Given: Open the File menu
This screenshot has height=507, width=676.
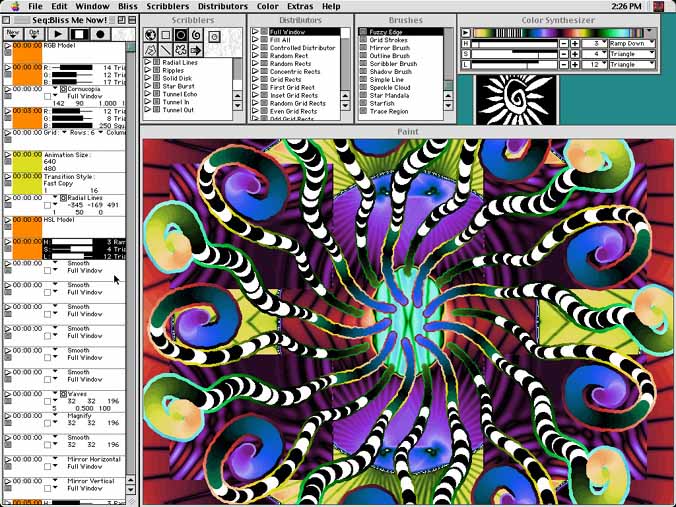Looking at the screenshot, I should [x=35, y=6].
